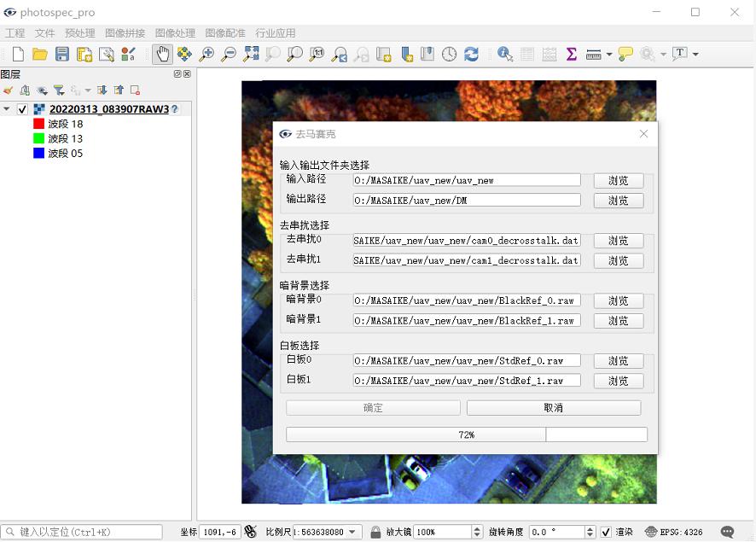Viewport: 756px width, 542px height.
Task: Go to last zoom extent icon
Action: (340, 54)
